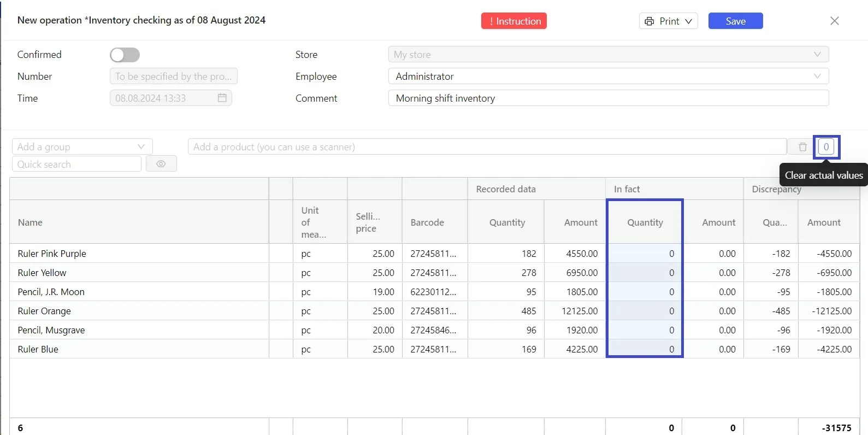Open the calendar icon in Time field

pyautogui.click(x=222, y=98)
